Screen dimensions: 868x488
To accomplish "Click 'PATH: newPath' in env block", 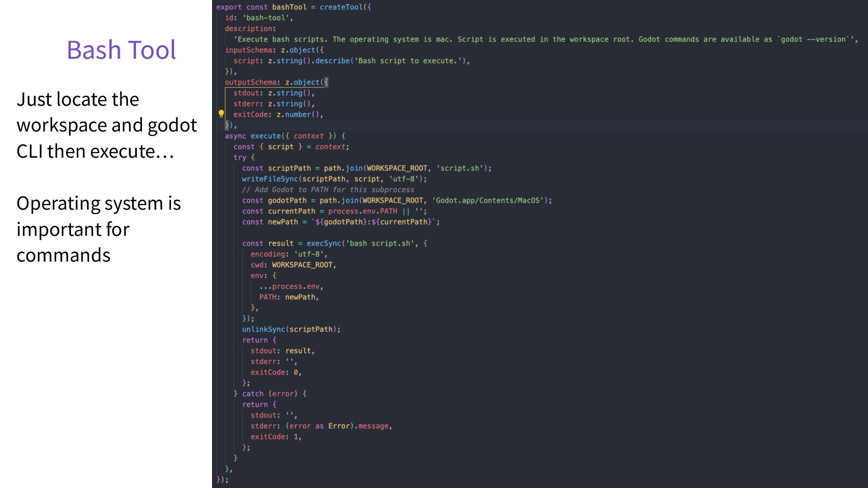I will pos(288,297).
